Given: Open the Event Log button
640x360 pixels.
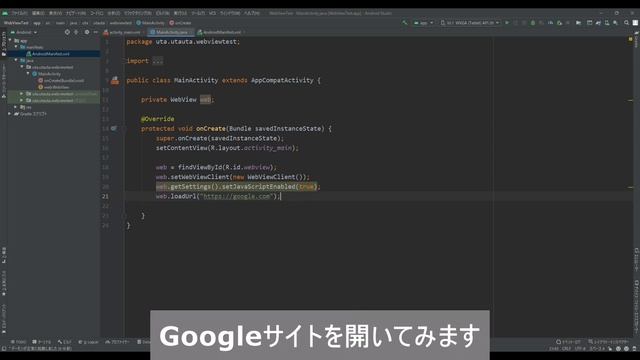Looking at the screenshot, I should tap(568, 342).
